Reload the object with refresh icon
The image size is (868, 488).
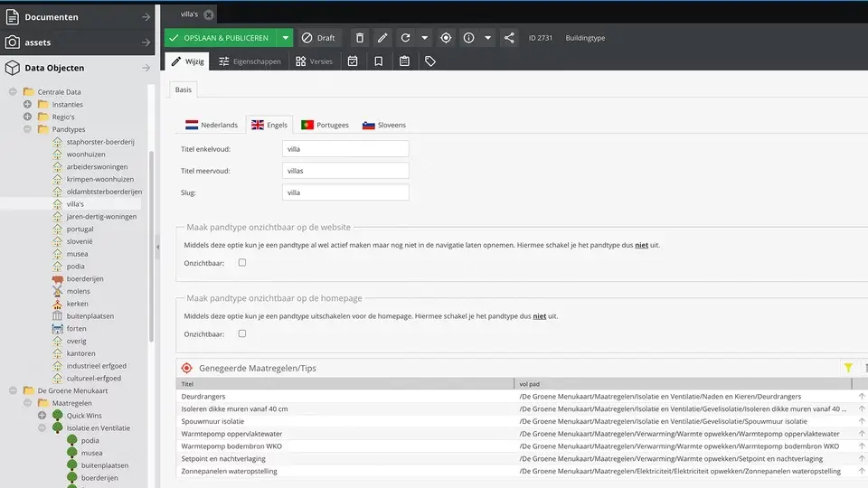[405, 38]
